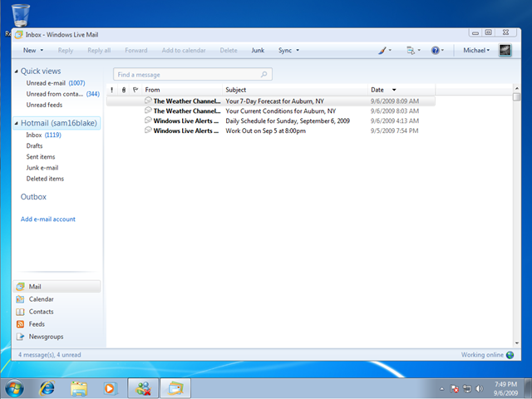Select Unread from contacts quick view
This screenshot has height=399, width=532.
pyautogui.click(x=63, y=94)
